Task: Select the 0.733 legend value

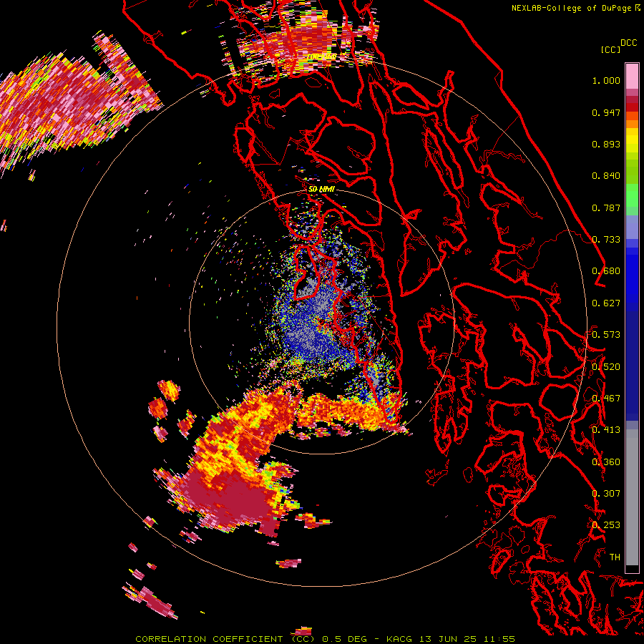Action: pos(606,240)
